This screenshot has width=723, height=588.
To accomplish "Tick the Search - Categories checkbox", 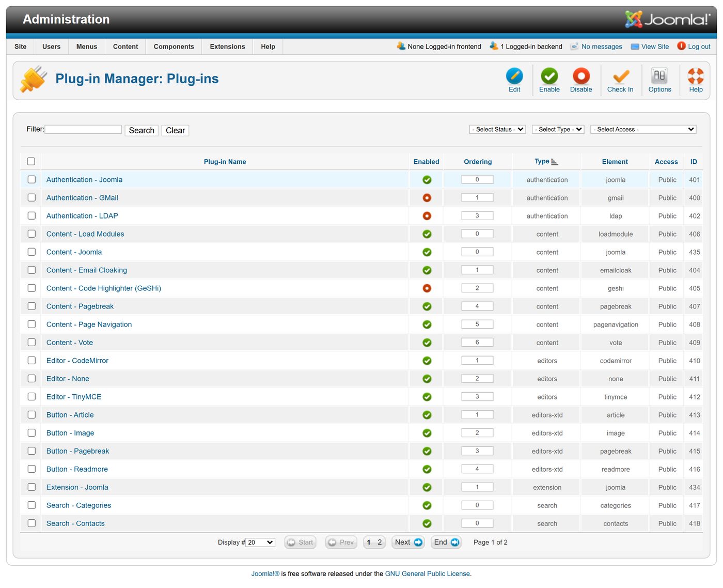I will [x=32, y=505].
